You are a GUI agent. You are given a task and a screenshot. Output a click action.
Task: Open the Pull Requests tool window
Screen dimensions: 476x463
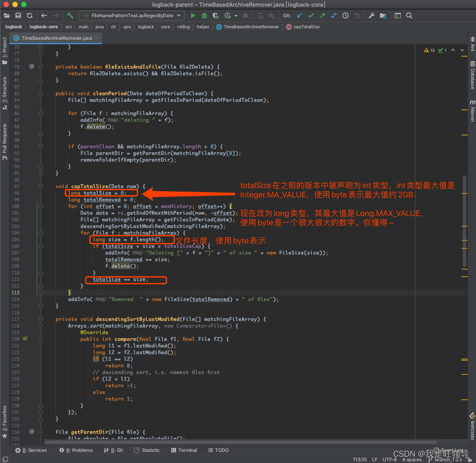pos(4,141)
